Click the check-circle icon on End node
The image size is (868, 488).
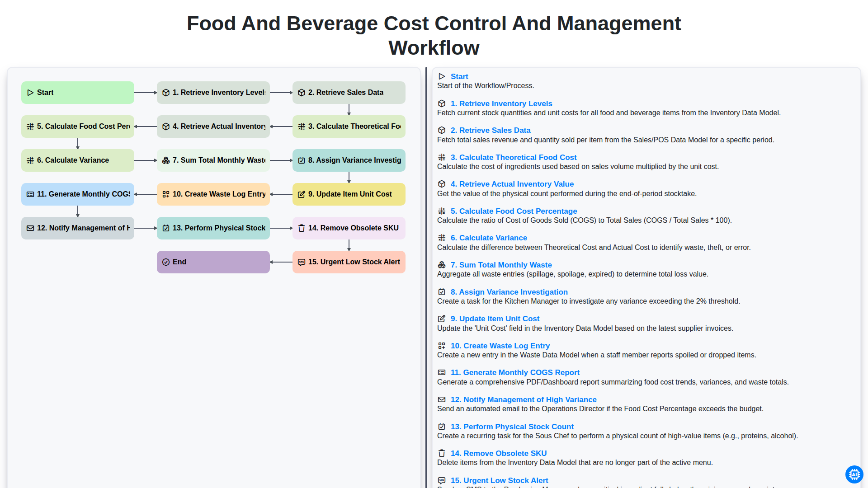click(x=166, y=262)
